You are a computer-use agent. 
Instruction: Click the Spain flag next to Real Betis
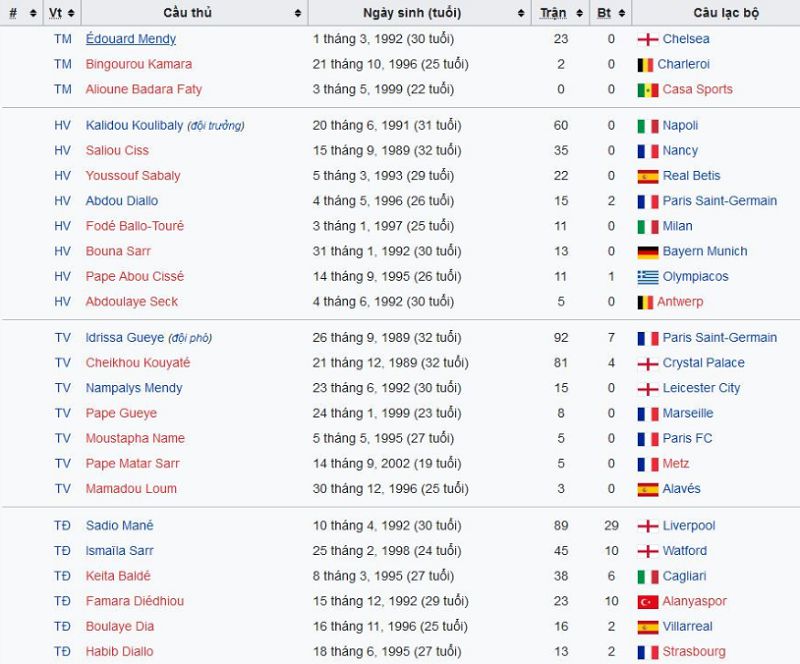(x=647, y=176)
